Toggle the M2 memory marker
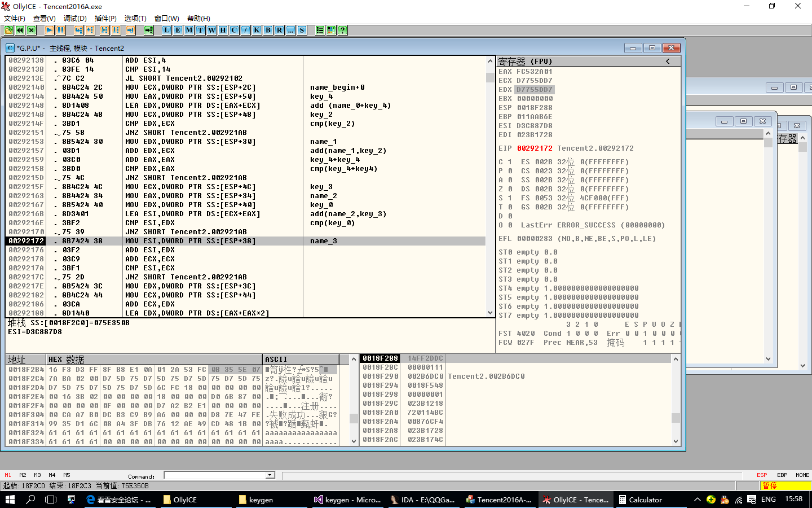The height and width of the screenshot is (508, 812). point(23,475)
